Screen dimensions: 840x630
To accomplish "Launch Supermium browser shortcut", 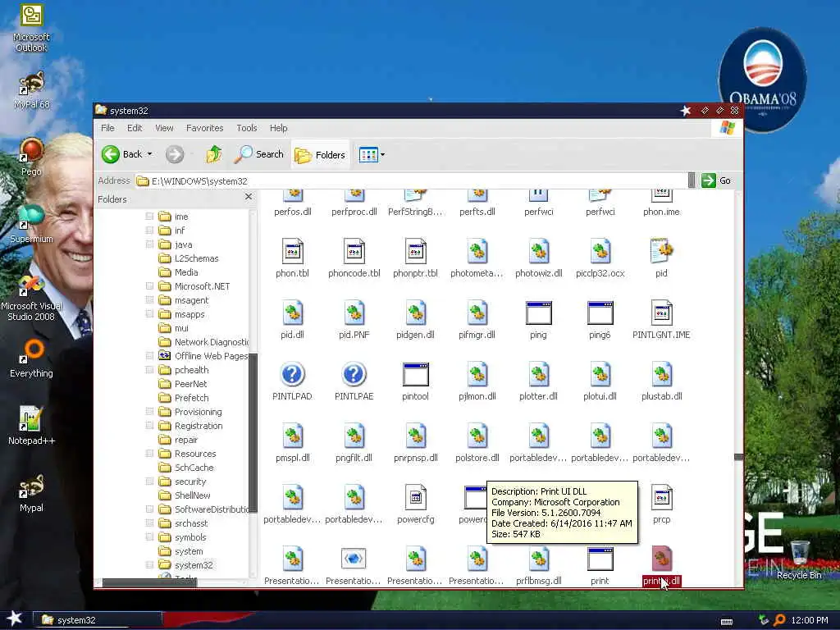I will [31, 224].
